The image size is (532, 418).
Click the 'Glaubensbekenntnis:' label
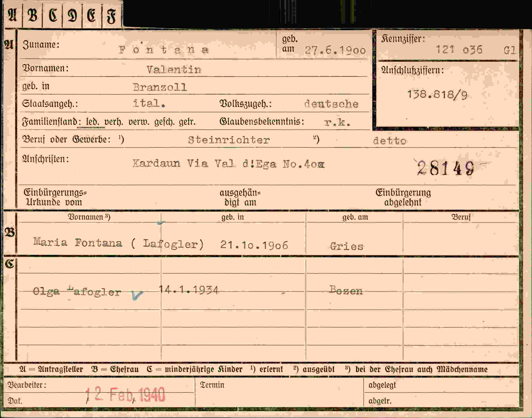coord(262,121)
